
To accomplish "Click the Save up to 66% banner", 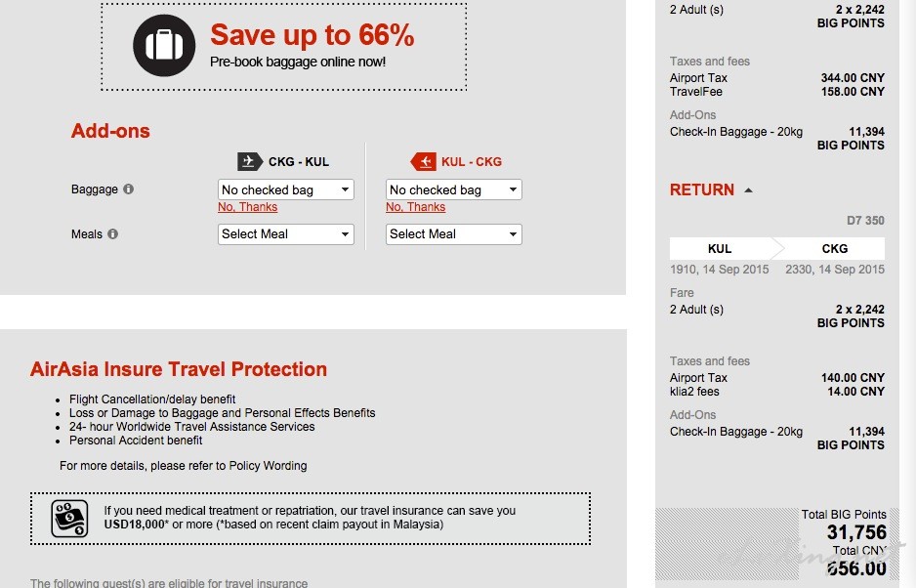I will 284,47.
